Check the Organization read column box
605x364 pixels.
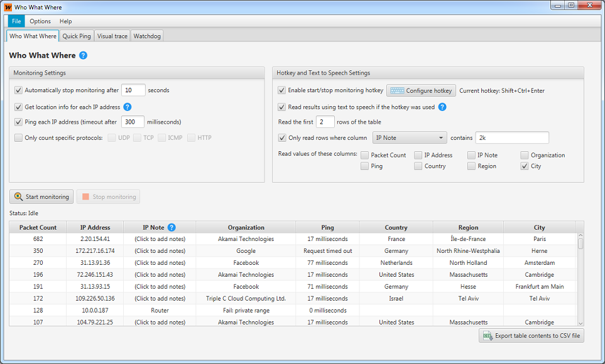(x=525, y=155)
